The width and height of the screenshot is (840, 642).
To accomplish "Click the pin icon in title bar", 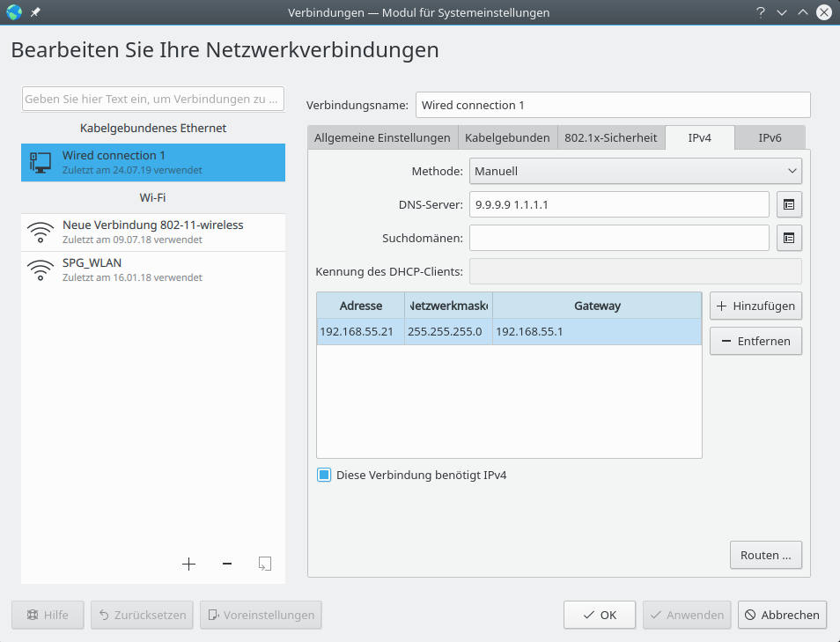I will point(35,12).
